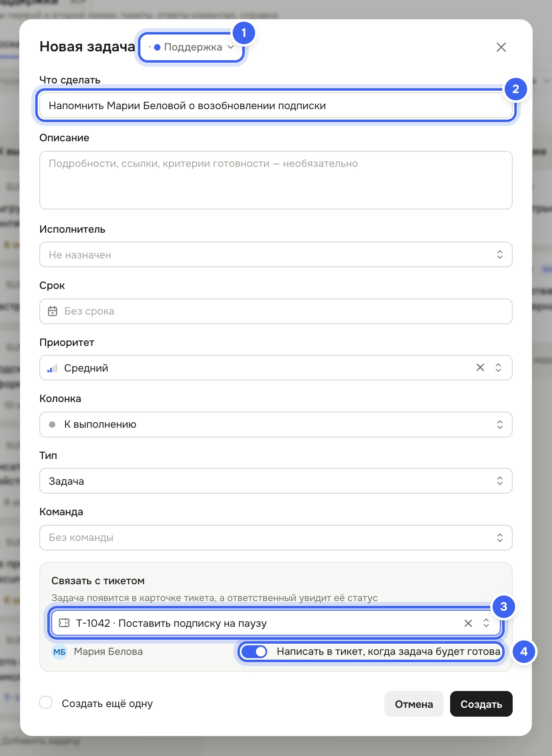The width and height of the screenshot is (552, 756).
Task: Click the Создать ещё одну label
Action: [x=107, y=703]
